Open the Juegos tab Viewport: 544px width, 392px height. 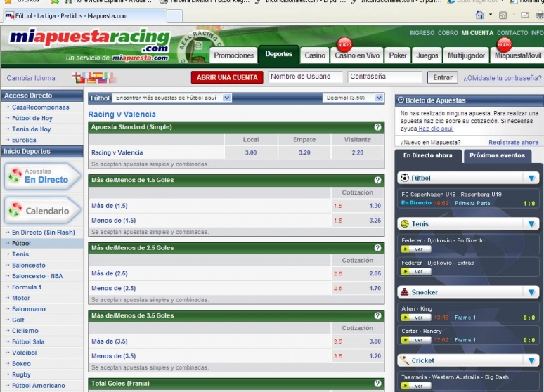[427, 55]
